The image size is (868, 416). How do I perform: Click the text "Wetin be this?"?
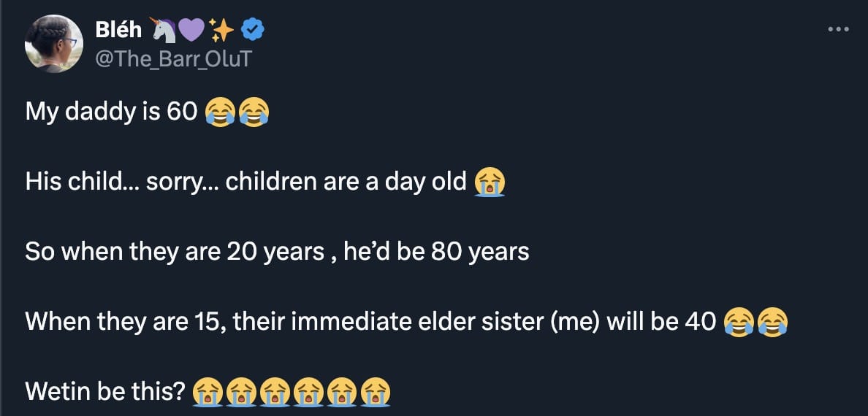pyautogui.click(x=104, y=392)
